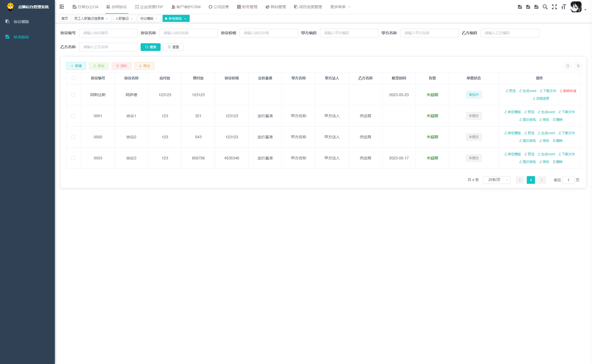Tick the checkbox for row 0003
592x364 pixels.
click(73, 158)
